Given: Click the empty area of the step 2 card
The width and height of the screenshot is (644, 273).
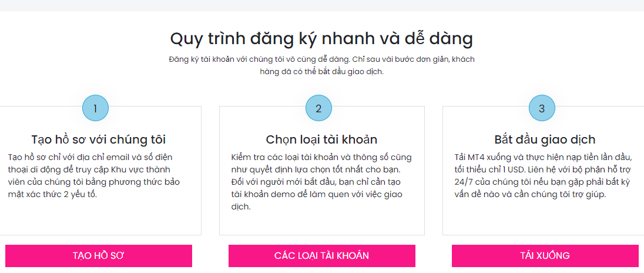Looking at the screenshot, I should 321,224.
